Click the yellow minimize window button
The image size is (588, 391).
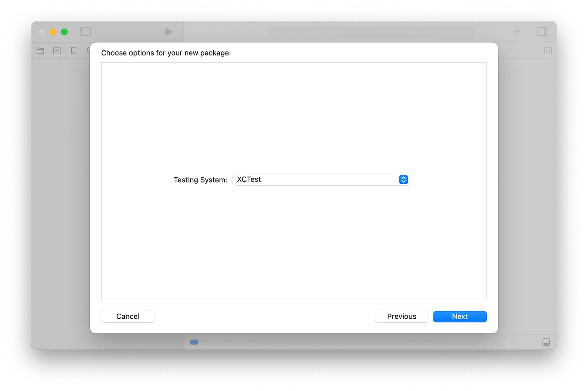coord(53,32)
